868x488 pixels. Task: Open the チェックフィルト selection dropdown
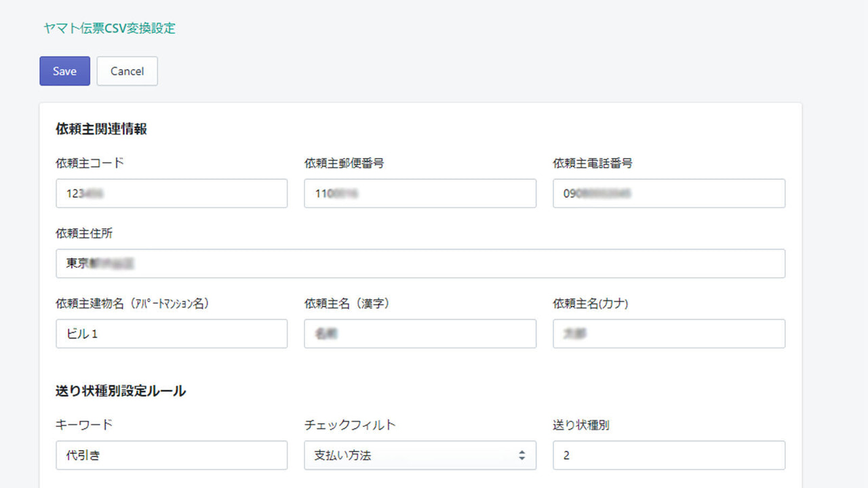click(420, 455)
